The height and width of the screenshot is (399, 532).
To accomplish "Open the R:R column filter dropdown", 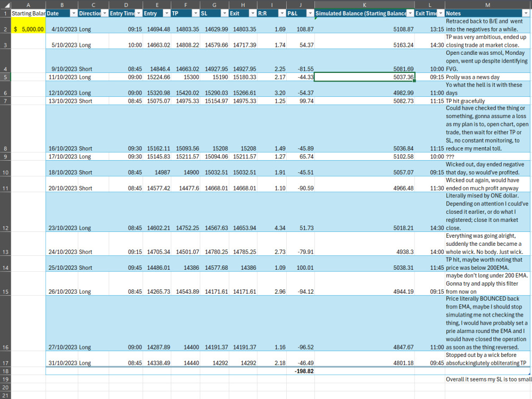I will (282, 13).
